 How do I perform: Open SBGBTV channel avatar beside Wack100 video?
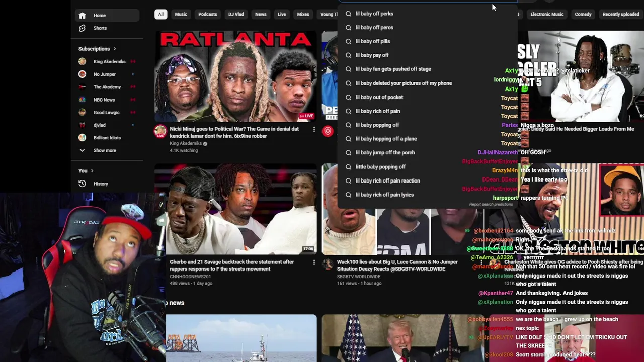pos(328,264)
